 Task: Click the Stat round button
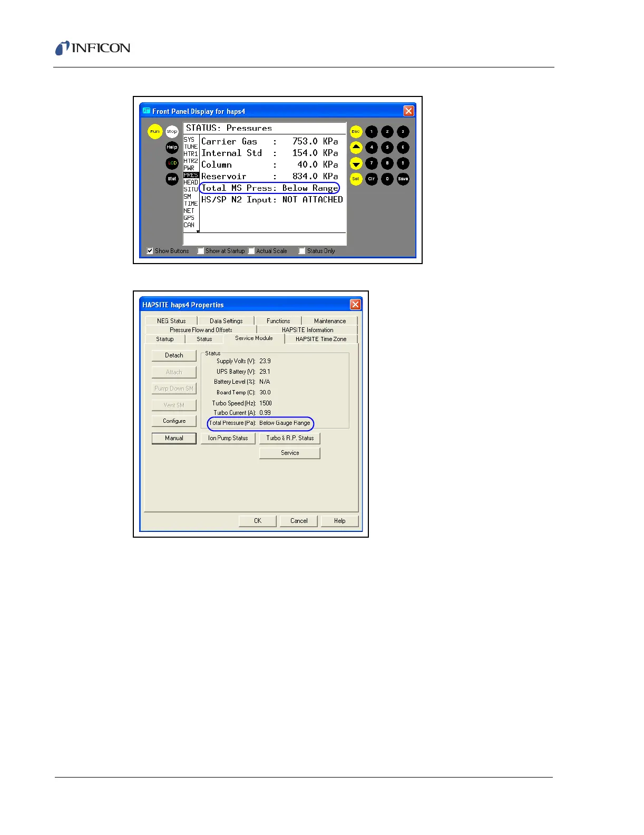(x=172, y=179)
